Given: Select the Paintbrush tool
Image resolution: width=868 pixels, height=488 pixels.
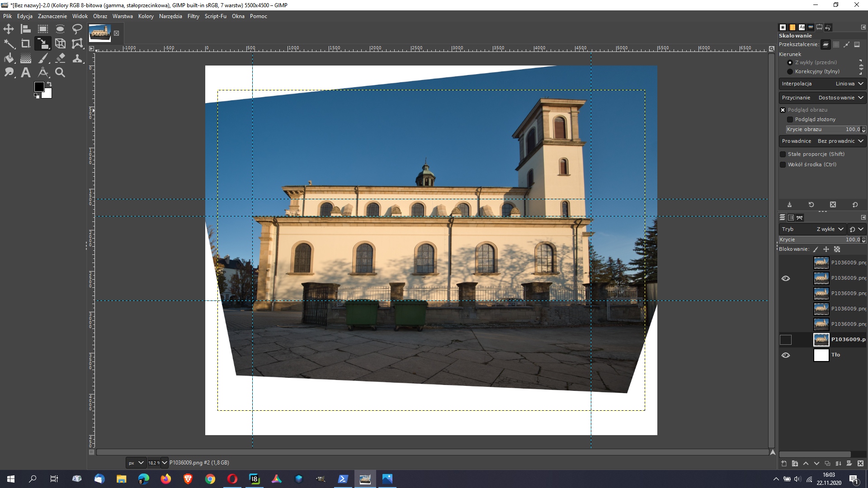Looking at the screenshot, I should [x=43, y=58].
